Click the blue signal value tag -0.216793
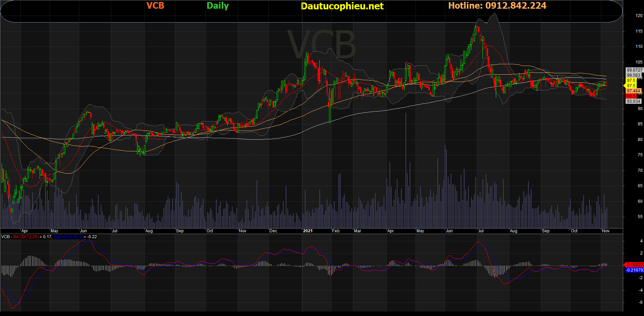 pos(635,270)
